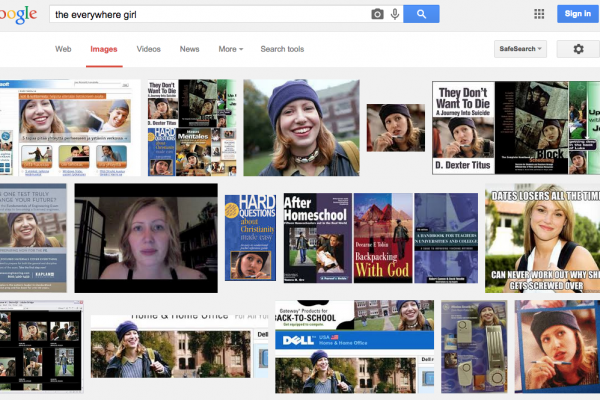Open the Dell Back-To-School ad thumbnail
The image size is (600, 400).
(354, 347)
